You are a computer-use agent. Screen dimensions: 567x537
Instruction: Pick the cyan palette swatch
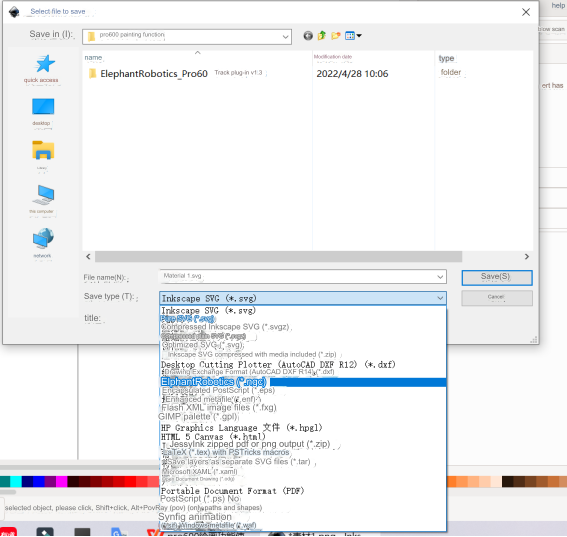point(16,482)
